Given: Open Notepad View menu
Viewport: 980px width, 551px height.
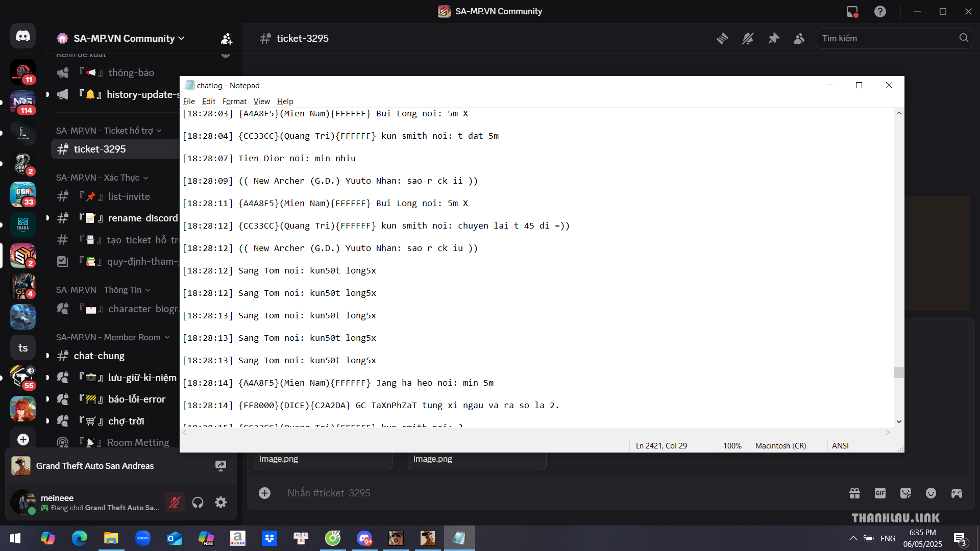Looking at the screenshot, I should point(262,102).
